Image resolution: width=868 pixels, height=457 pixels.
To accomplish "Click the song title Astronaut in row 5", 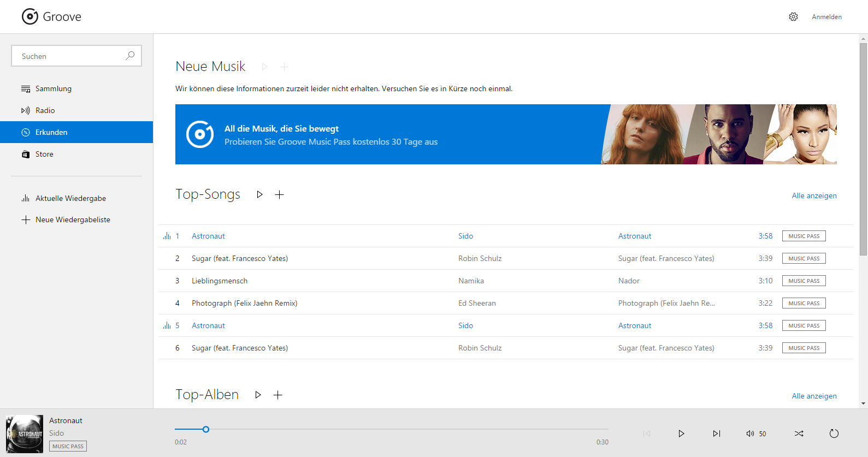I will (x=208, y=325).
